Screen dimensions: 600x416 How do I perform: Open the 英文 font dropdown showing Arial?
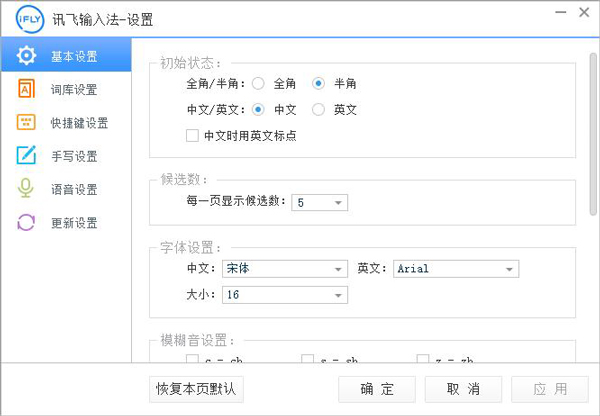pos(456,269)
